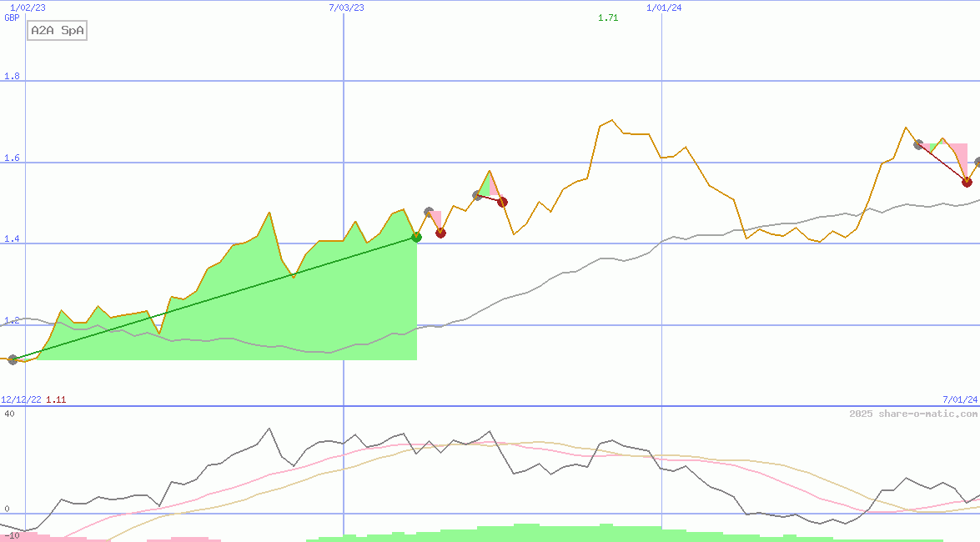
Task: Click the 12/12/22 start date label
Action: [21, 399]
